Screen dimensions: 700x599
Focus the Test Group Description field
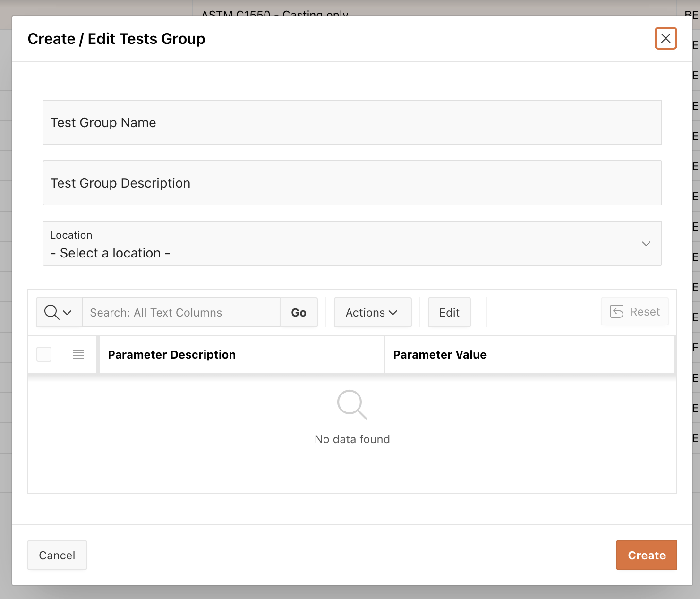(x=352, y=183)
